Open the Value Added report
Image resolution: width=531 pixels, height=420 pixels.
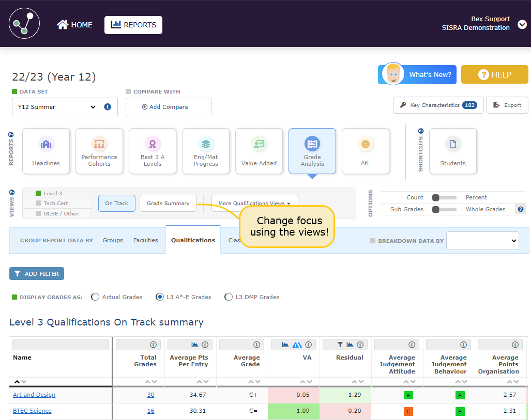pos(259,151)
